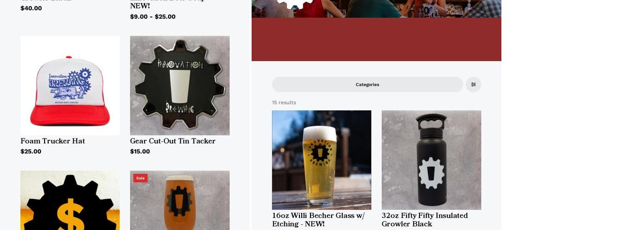View the 16oz Willi Becher Glass photo
The width and height of the screenshot is (644, 230).
tap(322, 160)
